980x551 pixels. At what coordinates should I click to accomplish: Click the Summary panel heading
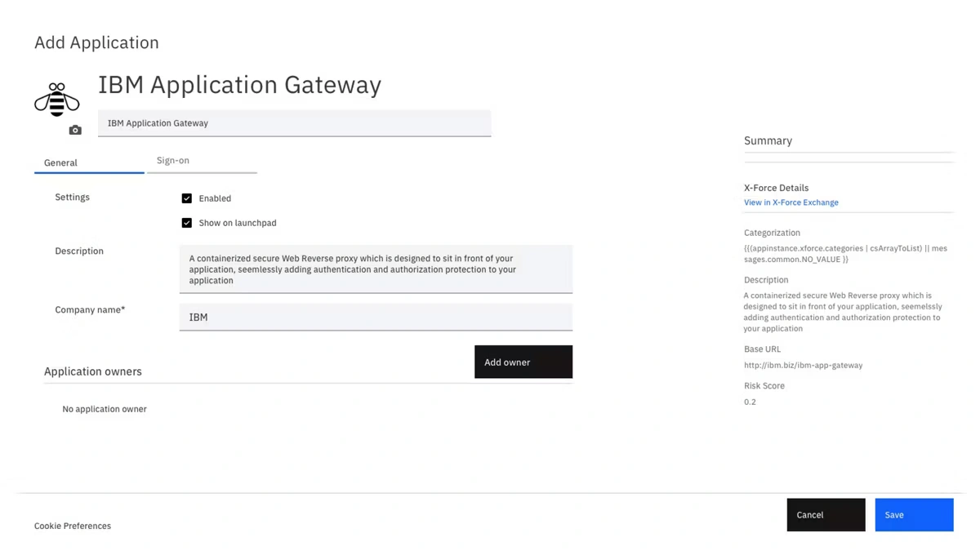tap(768, 141)
